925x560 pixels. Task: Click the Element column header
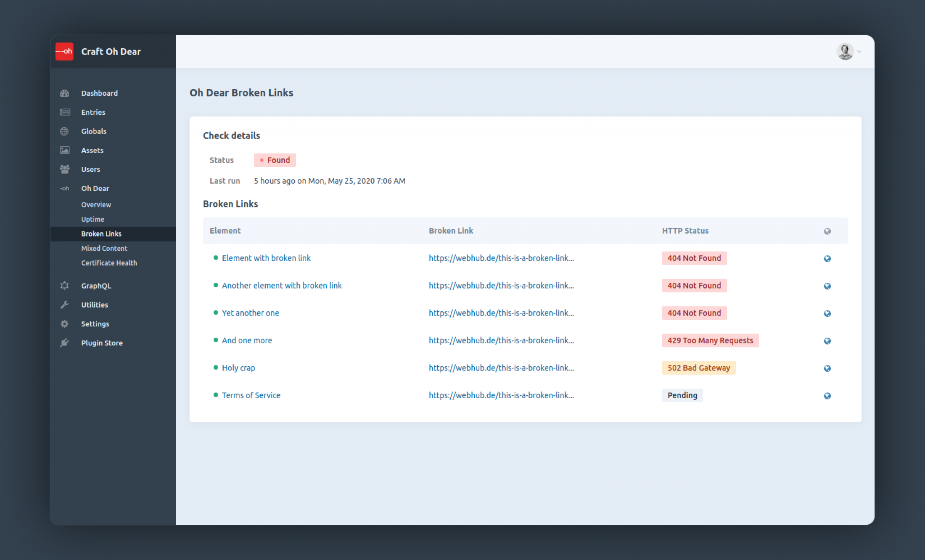(225, 231)
